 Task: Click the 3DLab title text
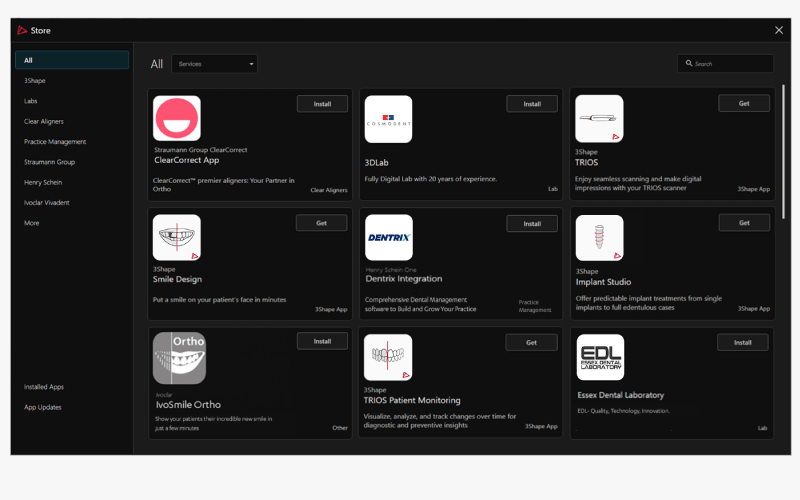(x=377, y=163)
